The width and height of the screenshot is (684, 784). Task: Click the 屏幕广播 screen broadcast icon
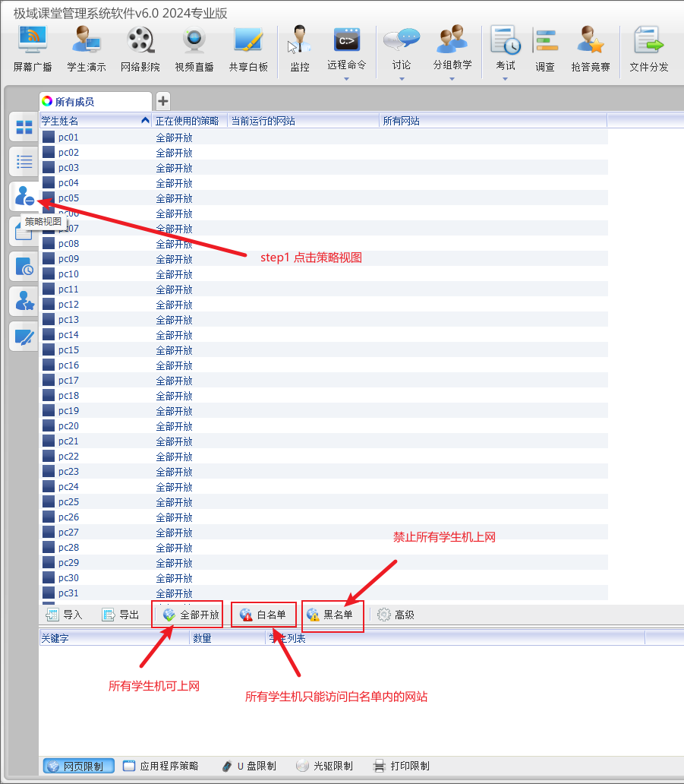point(33,48)
